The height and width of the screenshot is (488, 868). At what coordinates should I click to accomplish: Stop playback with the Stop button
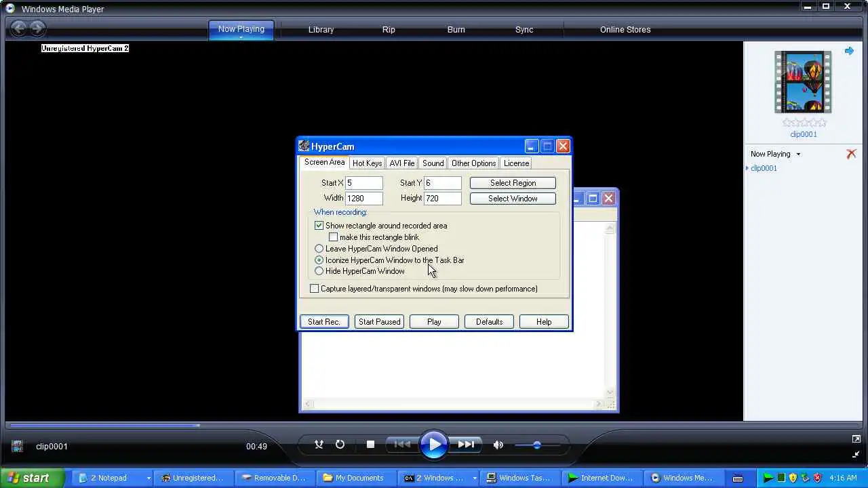(370, 445)
